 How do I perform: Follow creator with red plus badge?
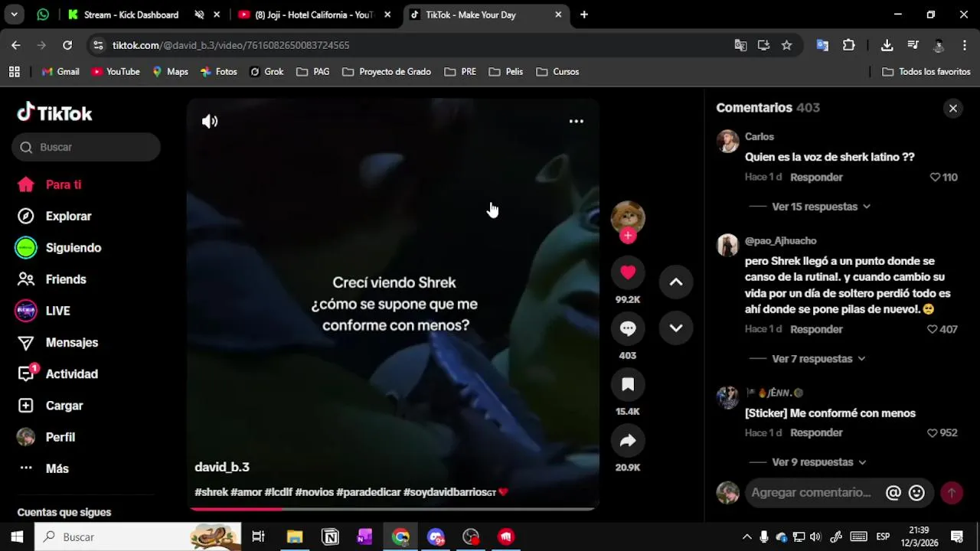click(628, 236)
